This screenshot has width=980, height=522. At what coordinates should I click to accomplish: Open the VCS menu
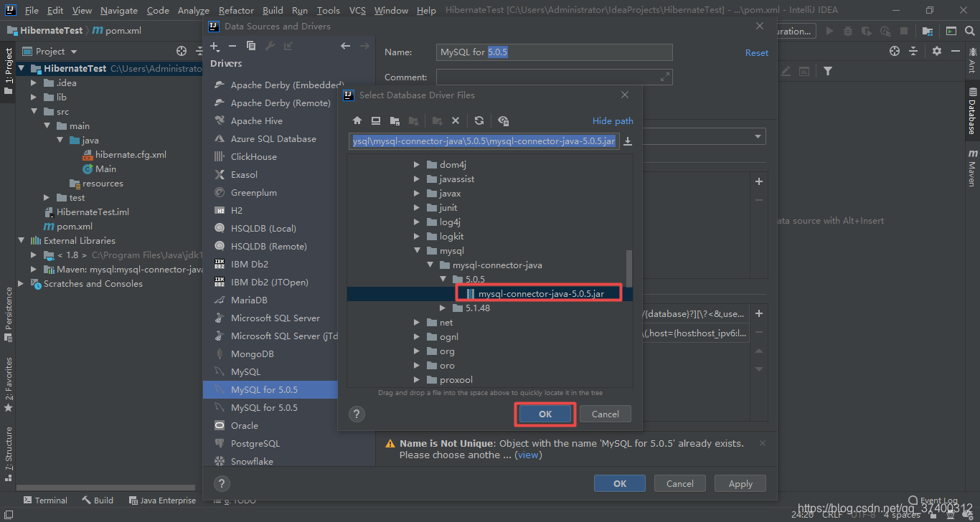click(357, 10)
